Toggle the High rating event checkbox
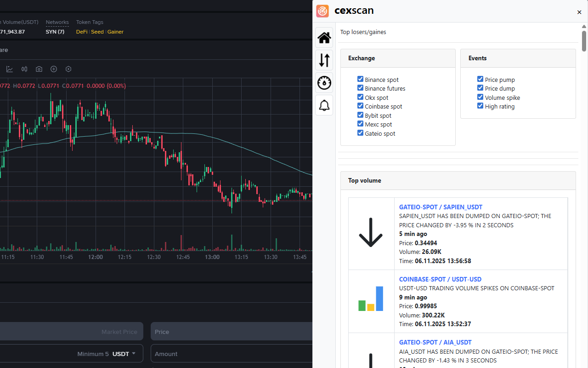This screenshot has height=368, width=588. click(480, 106)
